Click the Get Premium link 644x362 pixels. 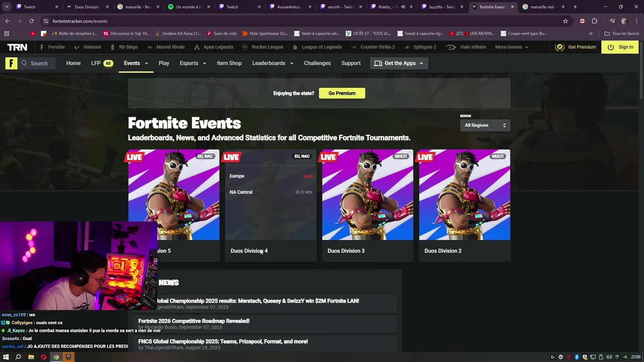point(576,47)
